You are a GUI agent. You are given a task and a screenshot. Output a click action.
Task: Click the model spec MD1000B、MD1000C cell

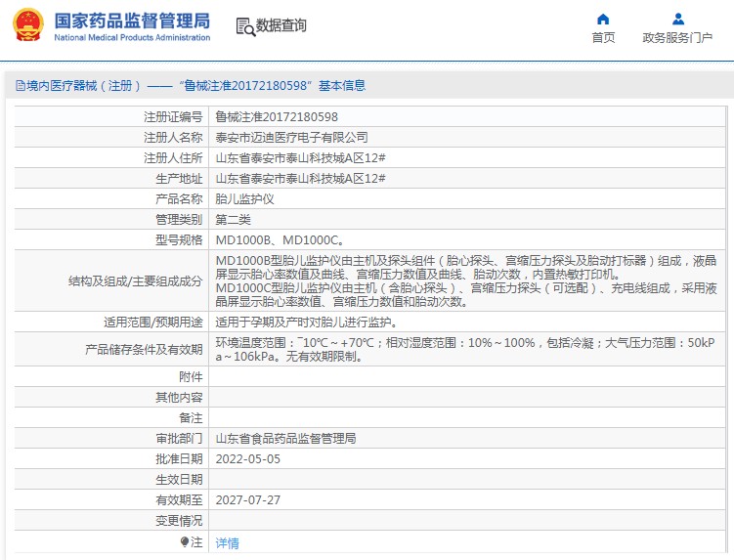[x=280, y=239]
